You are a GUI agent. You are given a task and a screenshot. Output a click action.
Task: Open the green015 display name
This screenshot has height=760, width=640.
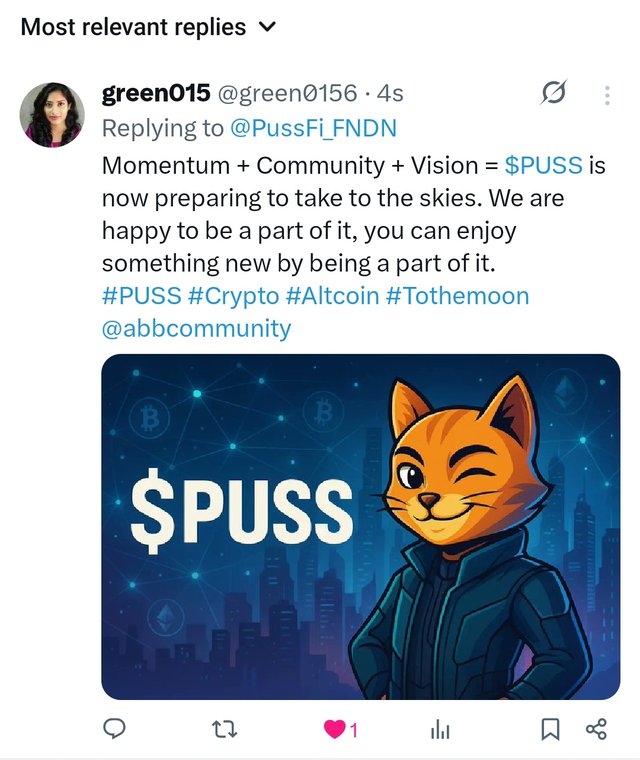click(x=156, y=93)
